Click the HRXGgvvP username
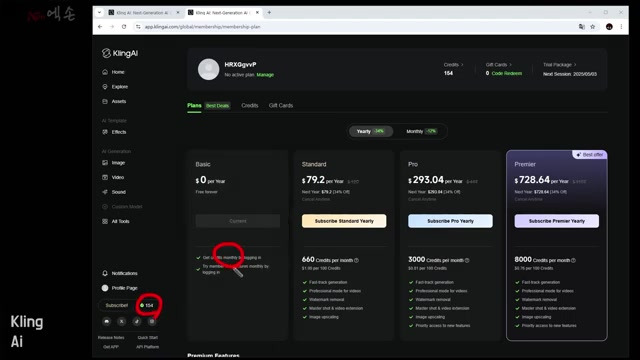 (240, 64)
